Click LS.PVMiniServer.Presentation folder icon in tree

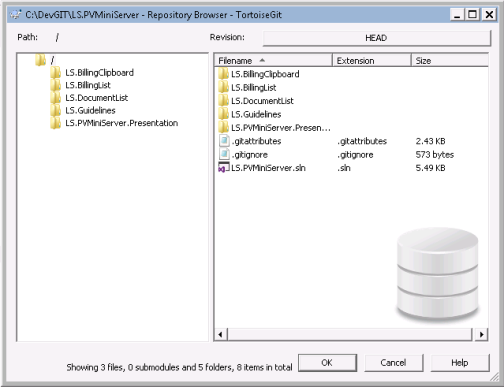56,123
